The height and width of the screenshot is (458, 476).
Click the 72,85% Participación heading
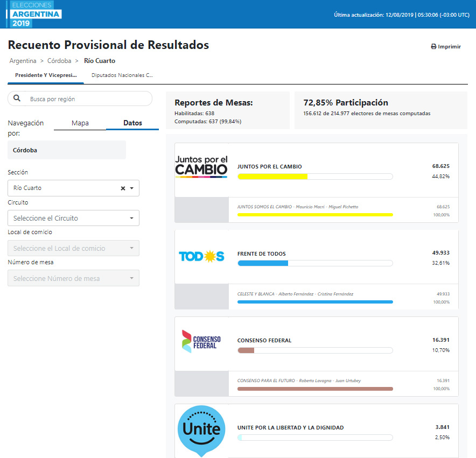[346, 103]
